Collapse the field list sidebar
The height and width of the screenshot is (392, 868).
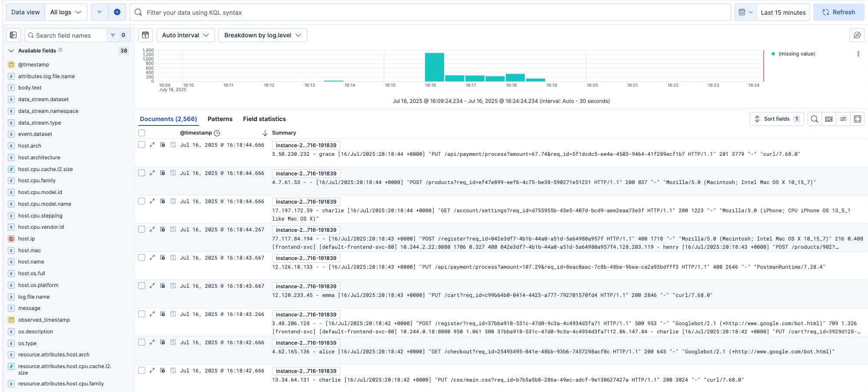pos(13,35)
